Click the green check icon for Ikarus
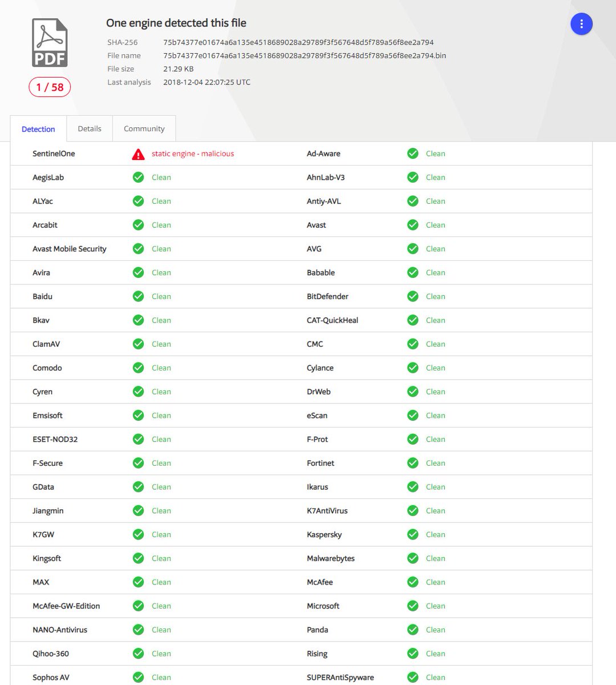Image resolution: width=616 pixels, height=685 pixels. click(412, 487)
